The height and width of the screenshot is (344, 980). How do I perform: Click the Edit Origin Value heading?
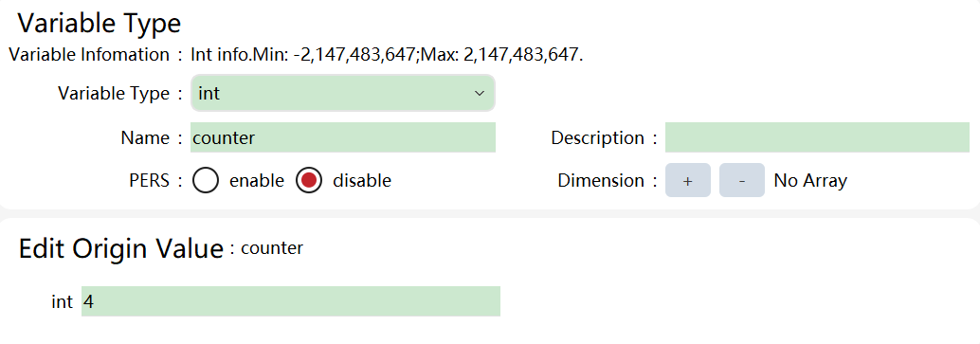click(121, 249)
